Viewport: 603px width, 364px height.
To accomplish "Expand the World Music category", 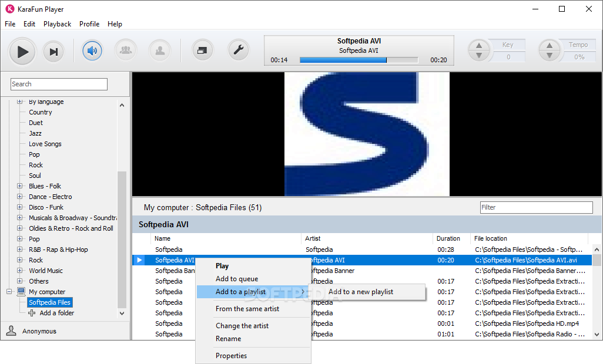I will click(19, 270).
